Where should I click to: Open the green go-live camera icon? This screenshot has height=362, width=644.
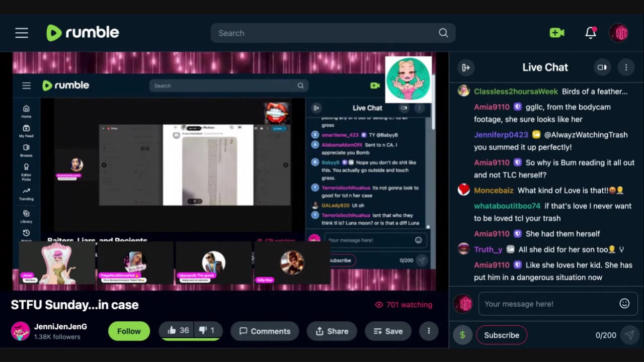pyautogui.click(x=557, y=33)
